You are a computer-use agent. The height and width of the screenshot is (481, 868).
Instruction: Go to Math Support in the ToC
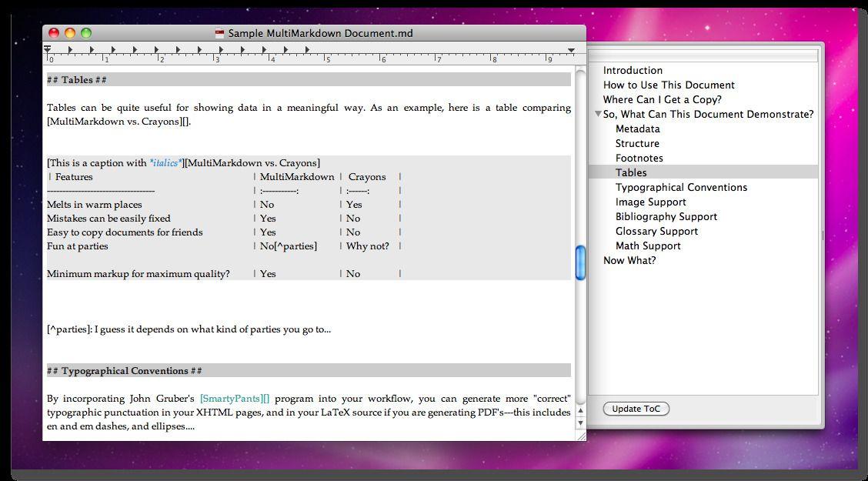[648, 246]
